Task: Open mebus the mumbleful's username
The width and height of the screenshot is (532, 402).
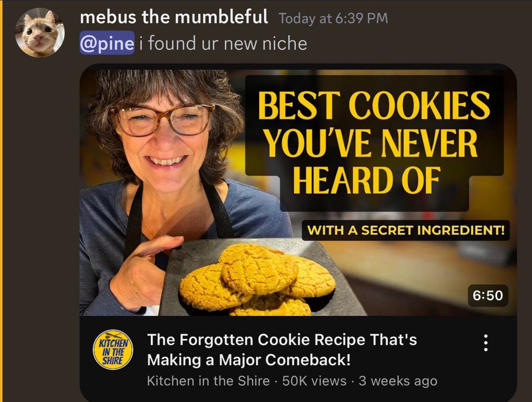Action: click(174, 18)
